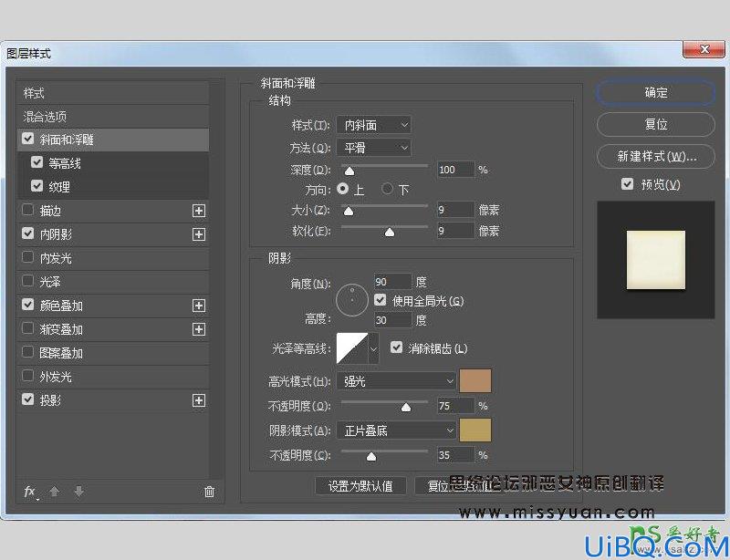
Task: Uncheck the 投影 checkbox
Action: coord(28,399)
